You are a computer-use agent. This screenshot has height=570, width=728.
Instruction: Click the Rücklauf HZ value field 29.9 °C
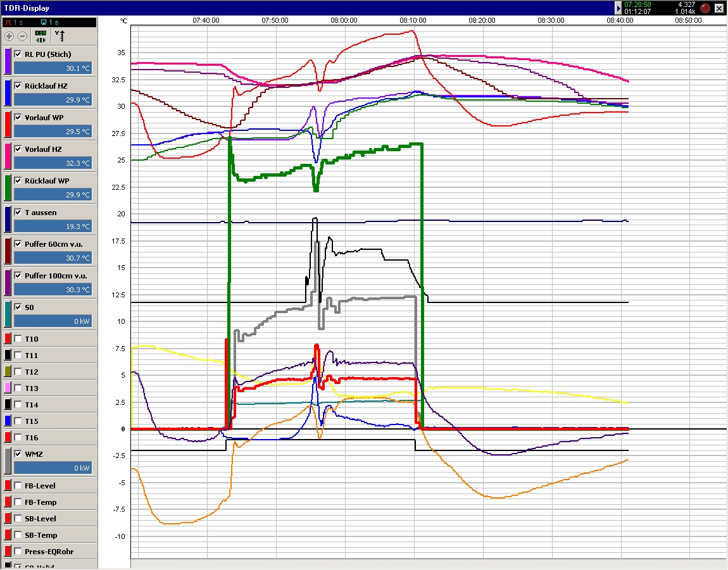click(53, 100)
